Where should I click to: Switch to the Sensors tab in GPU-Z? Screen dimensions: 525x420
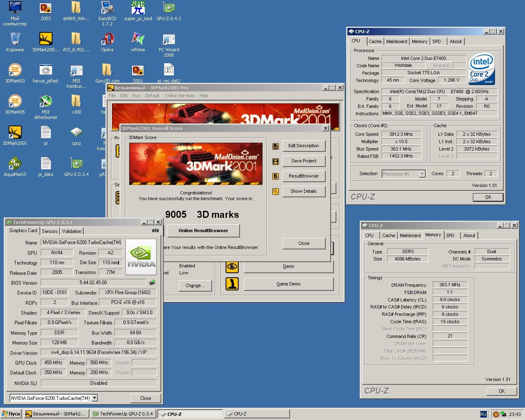tap(50, 231)
